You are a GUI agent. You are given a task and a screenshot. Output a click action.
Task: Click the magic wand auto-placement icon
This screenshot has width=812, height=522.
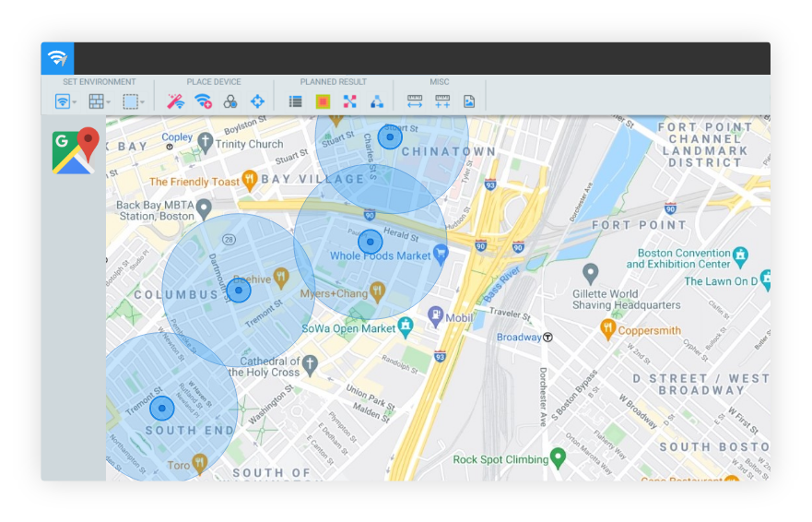(175, 101)
